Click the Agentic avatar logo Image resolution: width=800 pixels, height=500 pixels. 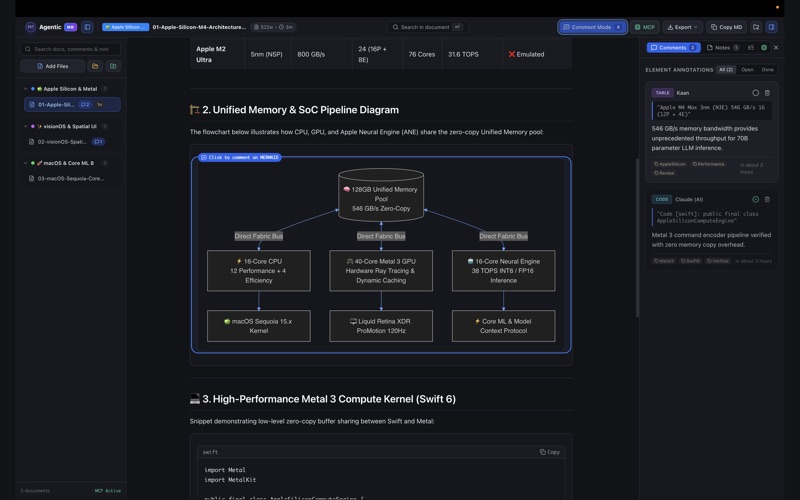31,27
